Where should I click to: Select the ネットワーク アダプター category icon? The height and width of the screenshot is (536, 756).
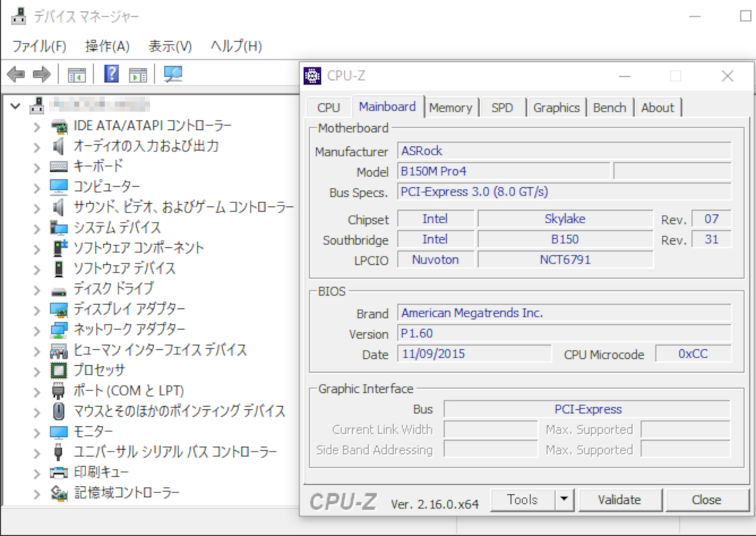[x=60, y=330]
